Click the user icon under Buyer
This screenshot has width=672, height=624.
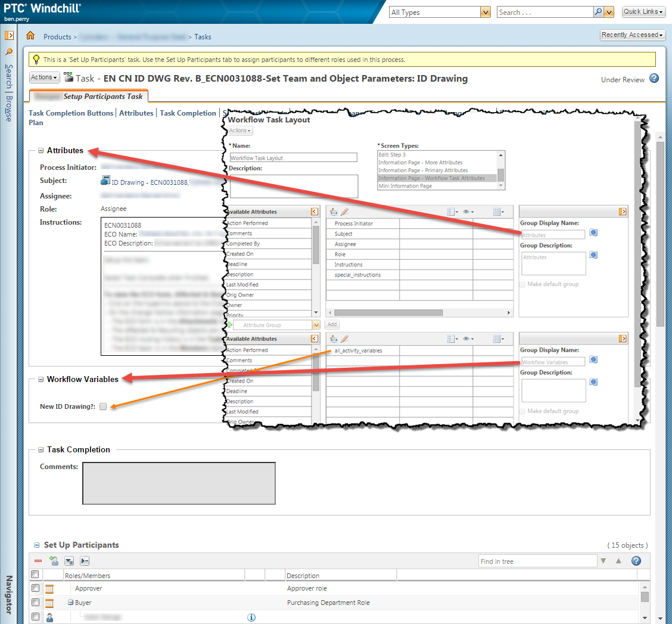(x=49, y=617)
